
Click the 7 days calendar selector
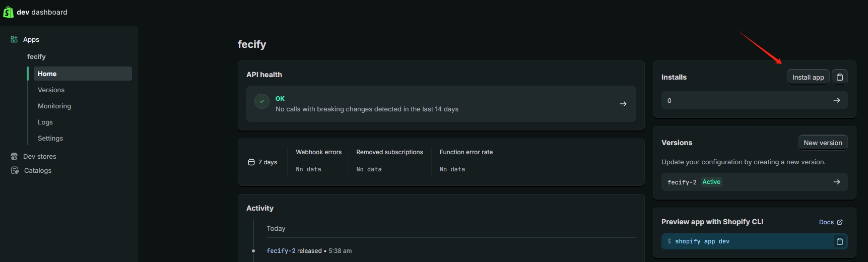[x=262, y=162]
